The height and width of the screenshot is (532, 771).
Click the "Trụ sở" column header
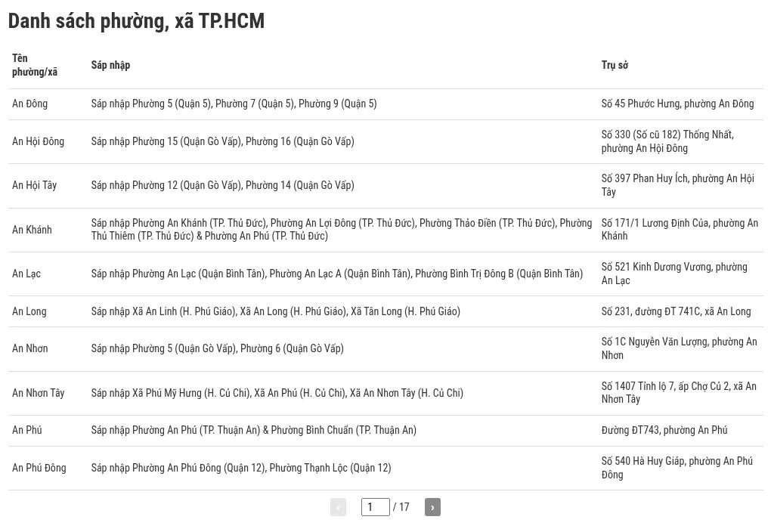click(x=615, y=65)
